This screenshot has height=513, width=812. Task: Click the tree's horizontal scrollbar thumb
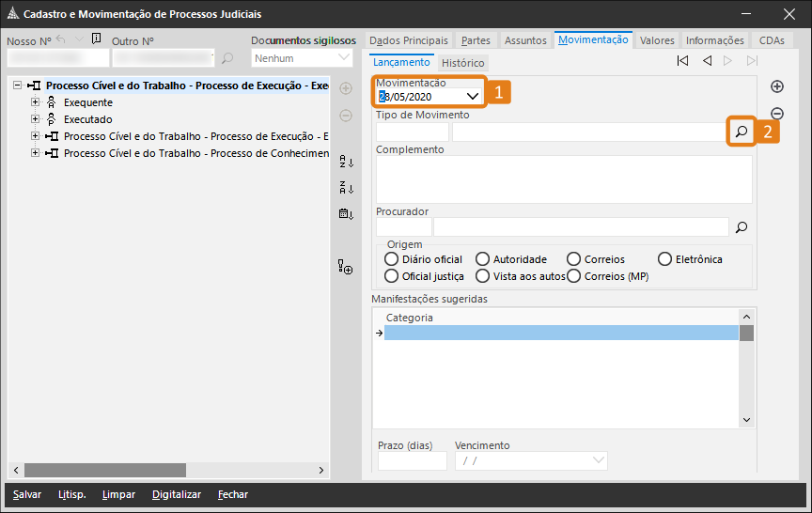105,470
